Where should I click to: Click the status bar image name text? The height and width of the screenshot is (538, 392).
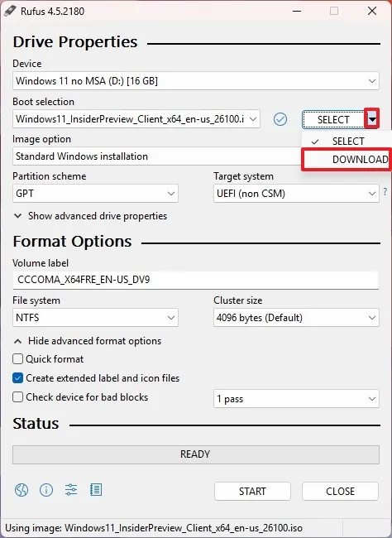pos(154,528)
